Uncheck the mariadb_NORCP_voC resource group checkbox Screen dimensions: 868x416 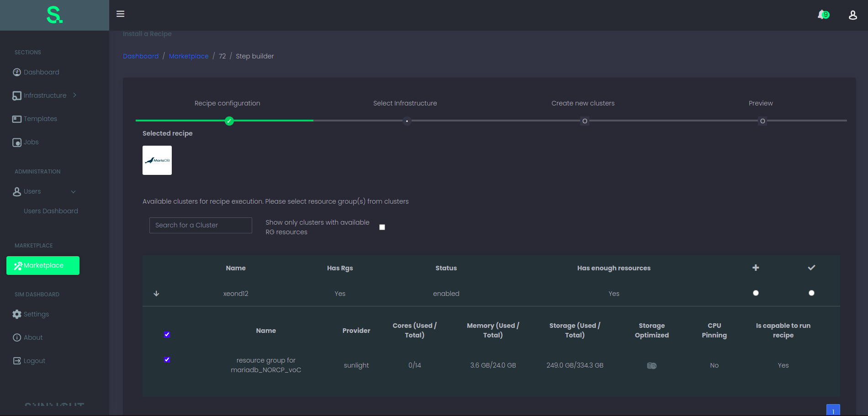pyautogui.click(x=167, y=360)
